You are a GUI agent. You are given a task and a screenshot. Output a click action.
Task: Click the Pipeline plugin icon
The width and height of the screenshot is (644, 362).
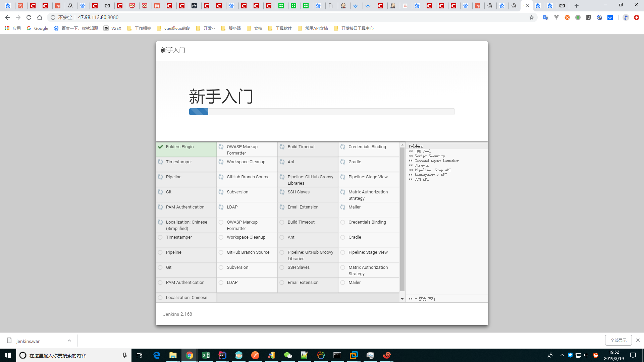[161, 177]
